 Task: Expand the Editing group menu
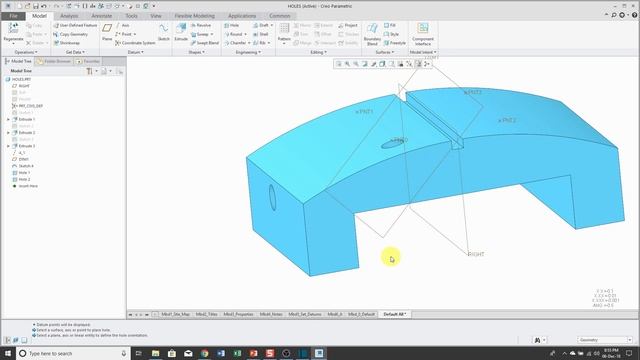318,52
